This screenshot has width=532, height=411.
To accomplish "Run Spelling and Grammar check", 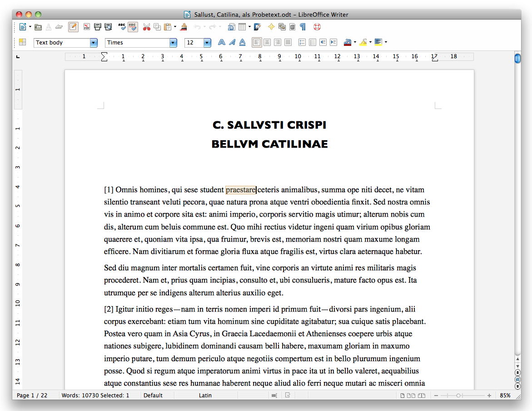I will [x=122, y=27].
